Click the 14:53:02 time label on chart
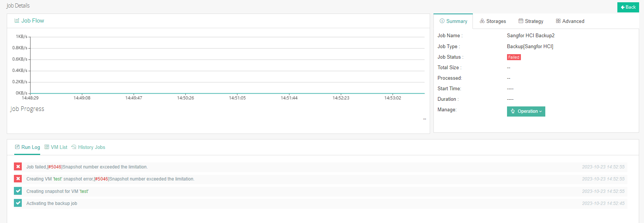 [x=393, y=98]
